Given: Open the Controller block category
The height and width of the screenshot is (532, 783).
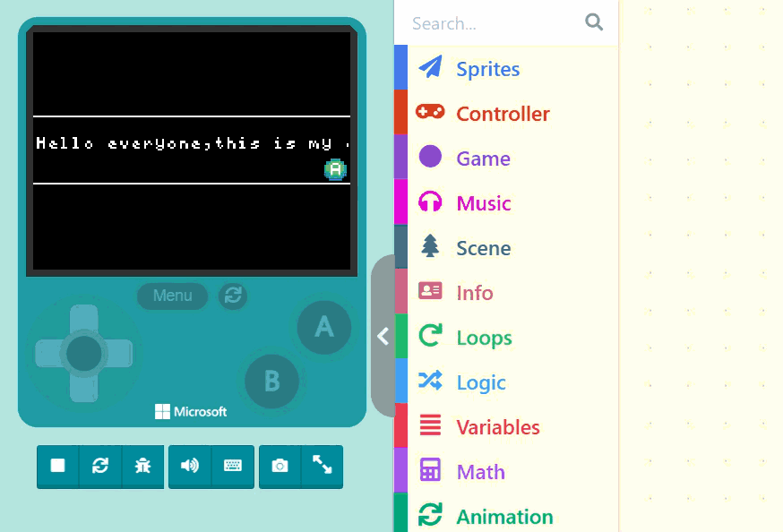Looking at the screenshot, I should (x=503, y=114).
